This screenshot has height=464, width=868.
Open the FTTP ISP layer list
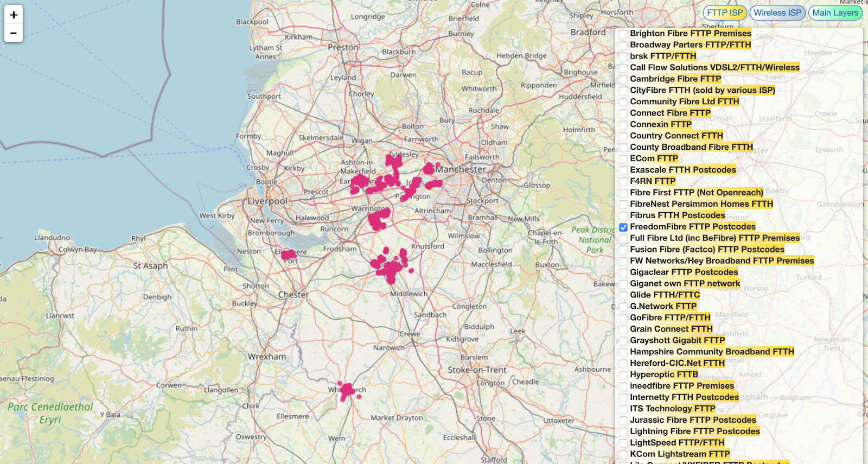[724, 13]
